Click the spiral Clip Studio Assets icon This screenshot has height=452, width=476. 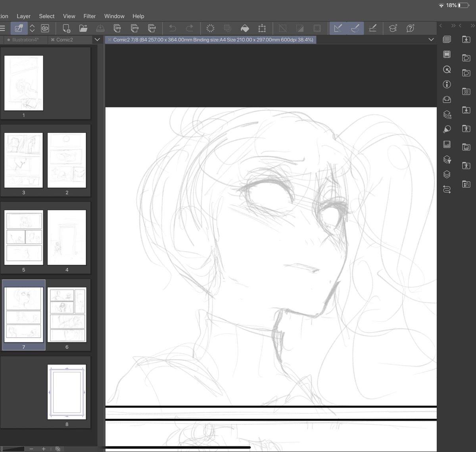pyautogui.click(x=45, y=28)
